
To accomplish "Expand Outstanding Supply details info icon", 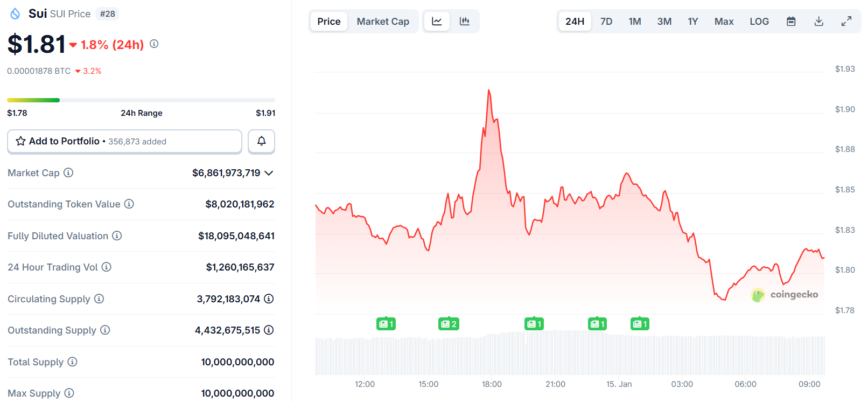I will [x=269, y=330].
